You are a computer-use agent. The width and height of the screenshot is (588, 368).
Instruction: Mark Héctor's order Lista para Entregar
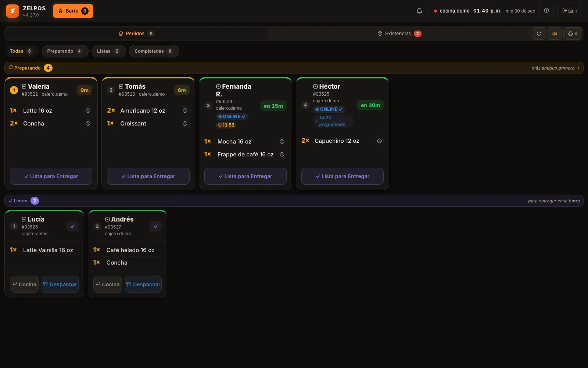coord(343,176)
